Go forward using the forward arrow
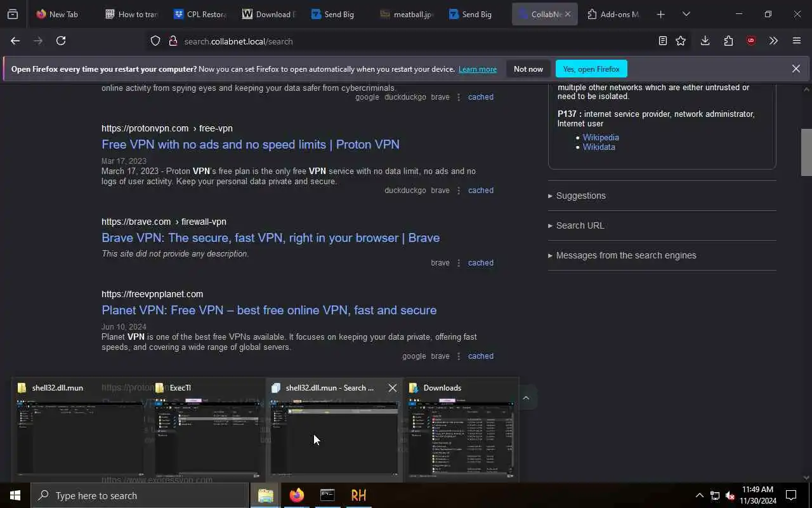The image size is (812, 508). click(x=38, y=41)
